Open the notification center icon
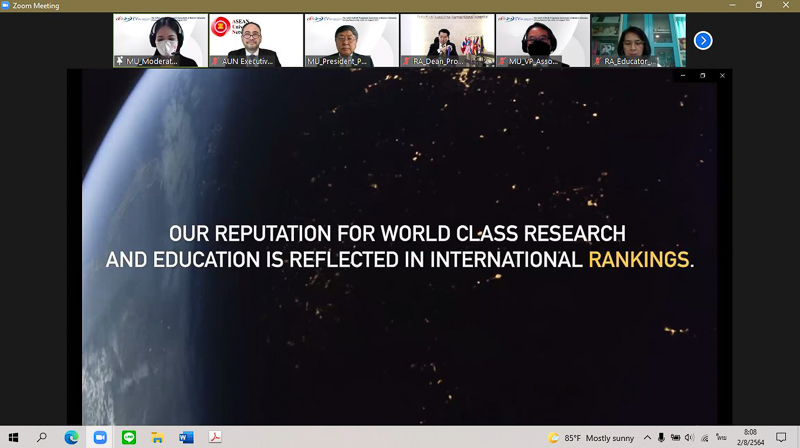 pos(781,437)
